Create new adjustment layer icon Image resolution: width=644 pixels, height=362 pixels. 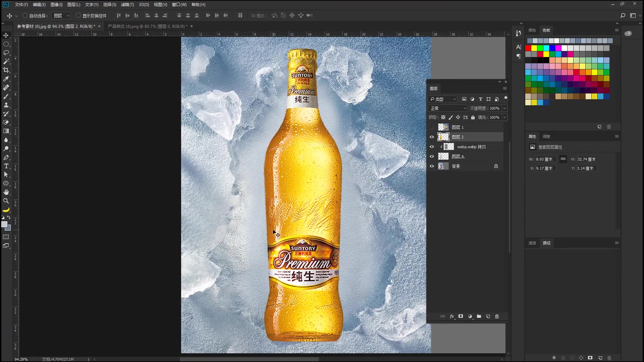click(x=470, y=316)
